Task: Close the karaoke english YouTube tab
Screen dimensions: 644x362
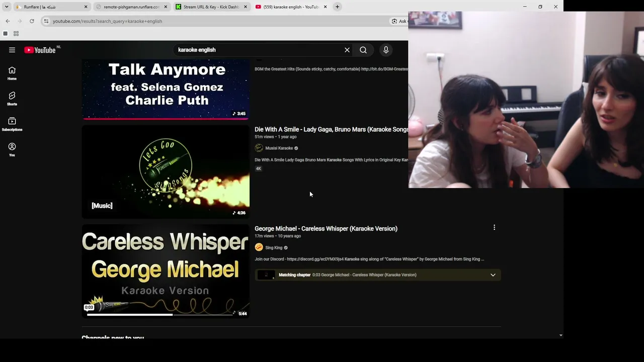Action: pos(325,7)
